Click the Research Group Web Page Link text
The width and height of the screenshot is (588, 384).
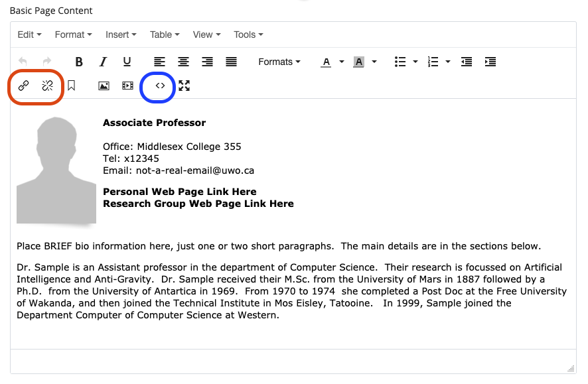coord(198,204)
